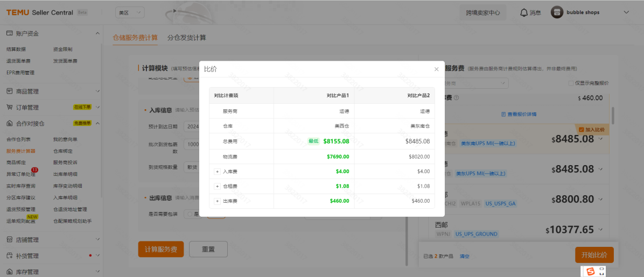Toggle the 加入比价 checkbox
The width and height of the screenshot is (644, 277).
tap(581, 130)
